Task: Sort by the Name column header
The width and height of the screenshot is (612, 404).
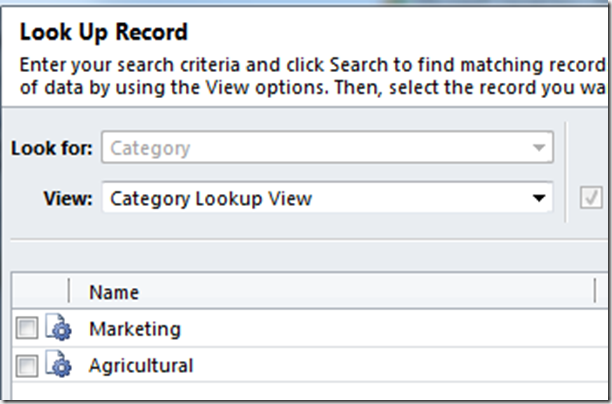Action: [x=114, y=293]
